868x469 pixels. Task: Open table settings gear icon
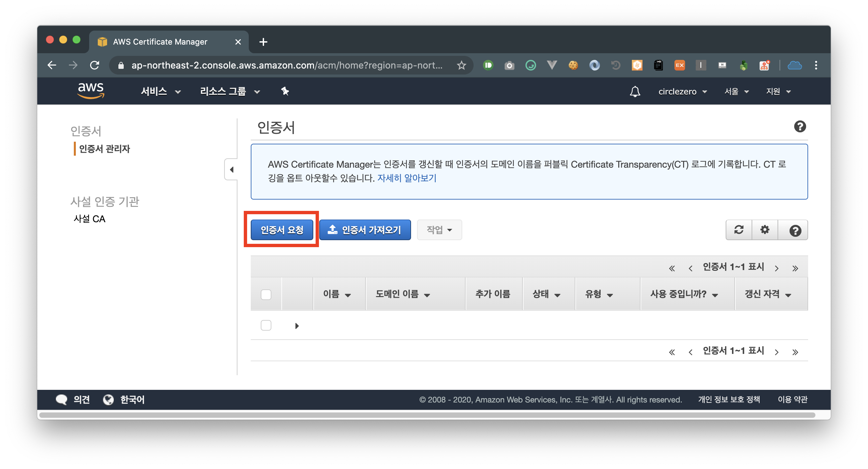765,230
